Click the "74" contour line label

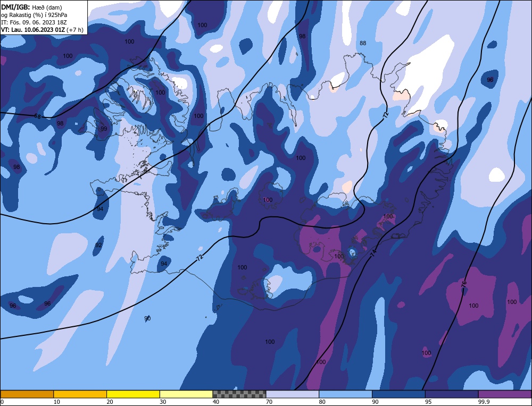coord(373,252)
